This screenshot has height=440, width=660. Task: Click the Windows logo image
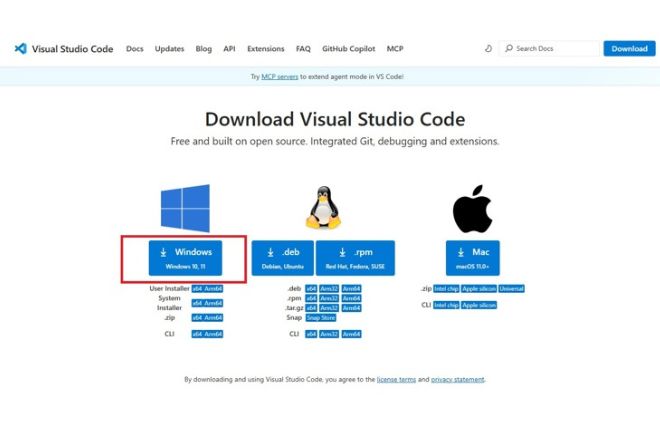185,208
